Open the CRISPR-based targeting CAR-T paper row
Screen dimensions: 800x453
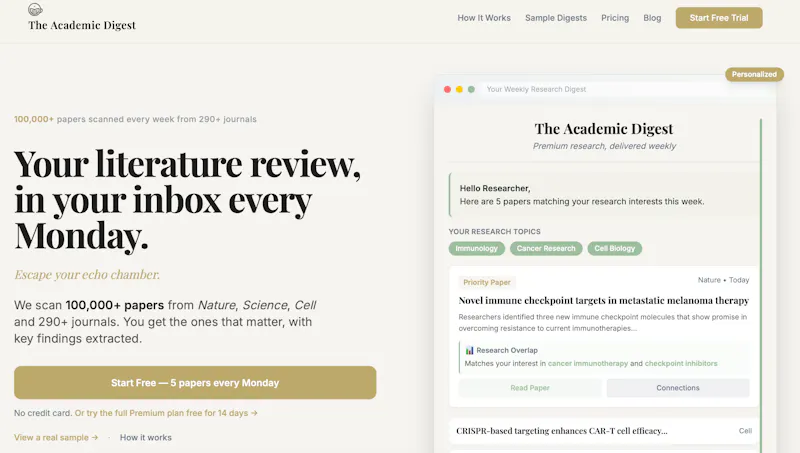click(604, 431)
